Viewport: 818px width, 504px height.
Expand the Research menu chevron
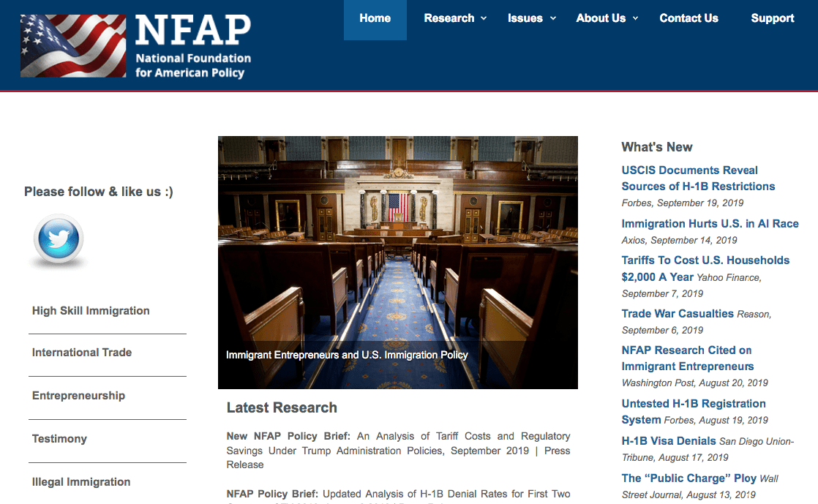point(484,18)
